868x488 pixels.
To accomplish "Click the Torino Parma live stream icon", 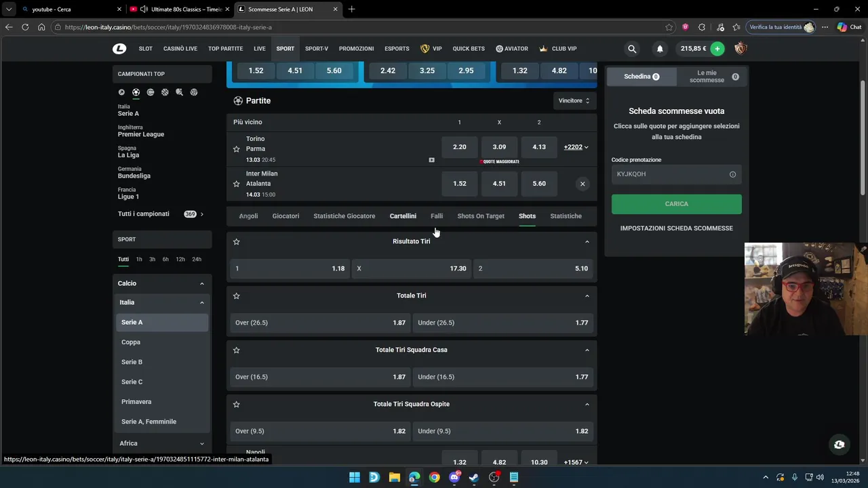I will 431,160.
